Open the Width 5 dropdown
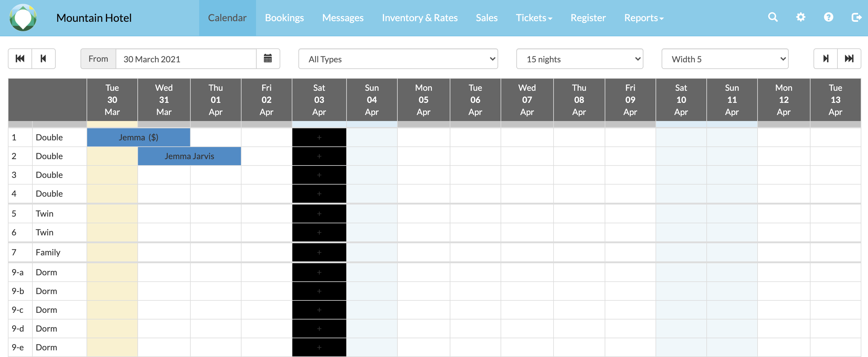The height and width of the screenshot is (357, 868). (725, 59)
